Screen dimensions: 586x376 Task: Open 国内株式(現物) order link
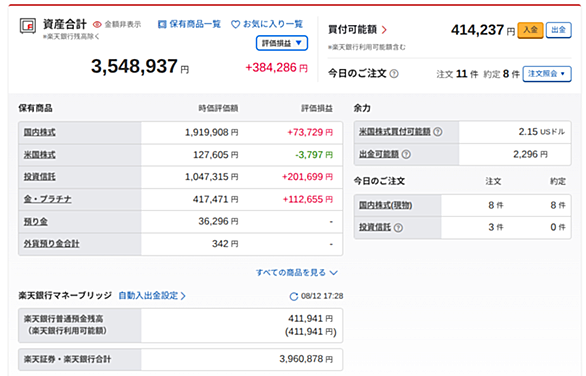point(385,205)
